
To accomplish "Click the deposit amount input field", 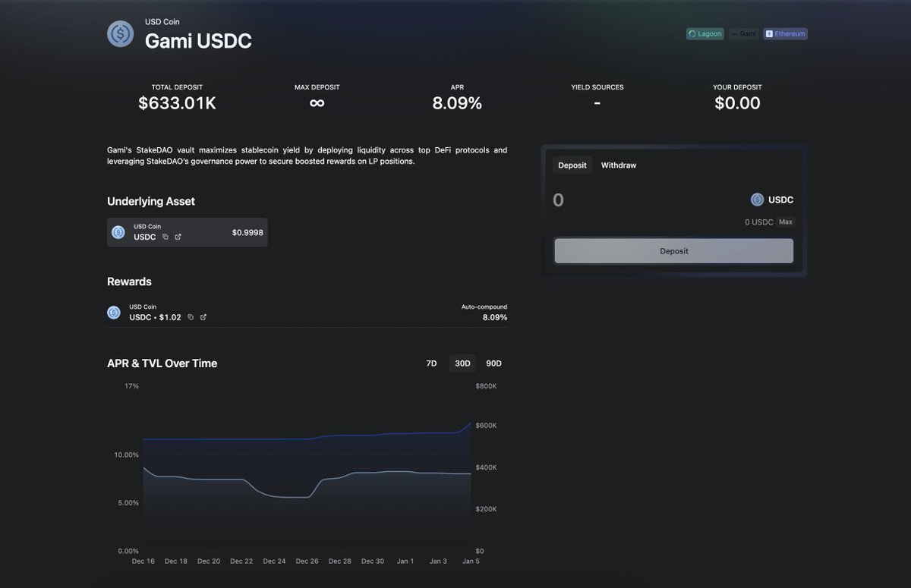I will point(645,200).
